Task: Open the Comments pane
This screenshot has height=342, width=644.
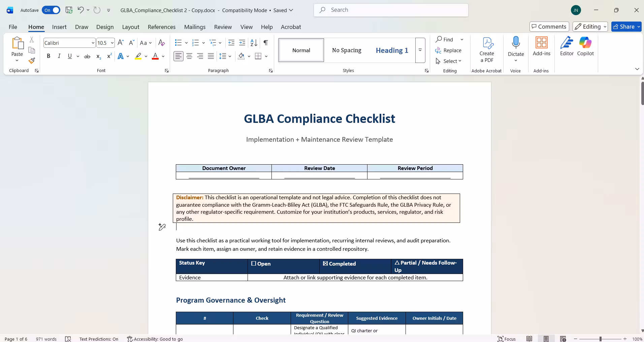Action: point(549,27)
